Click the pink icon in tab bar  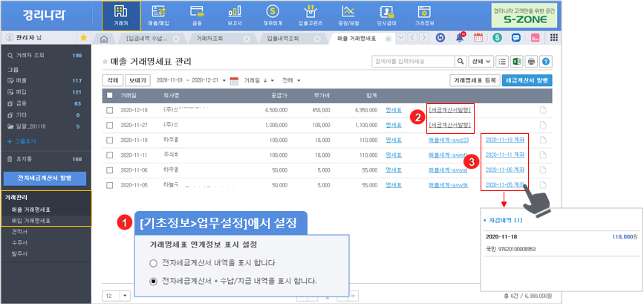[535, 38]
